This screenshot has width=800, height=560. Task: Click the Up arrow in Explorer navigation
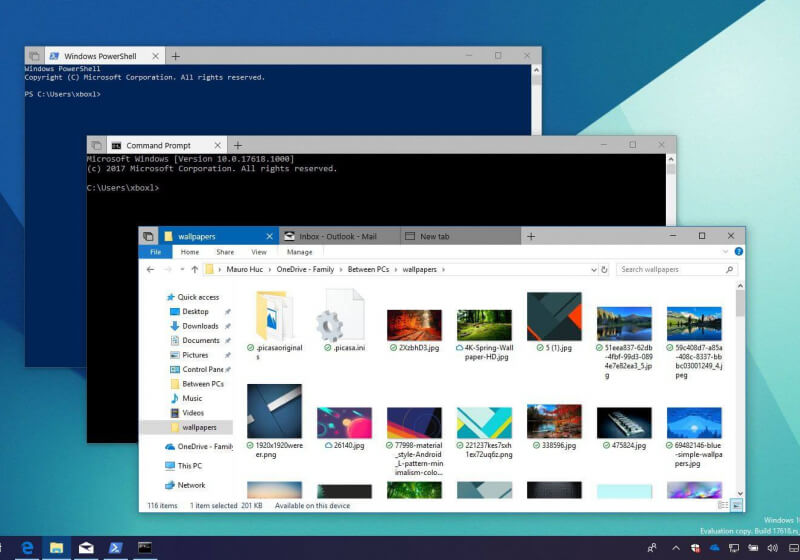point(193,269)
